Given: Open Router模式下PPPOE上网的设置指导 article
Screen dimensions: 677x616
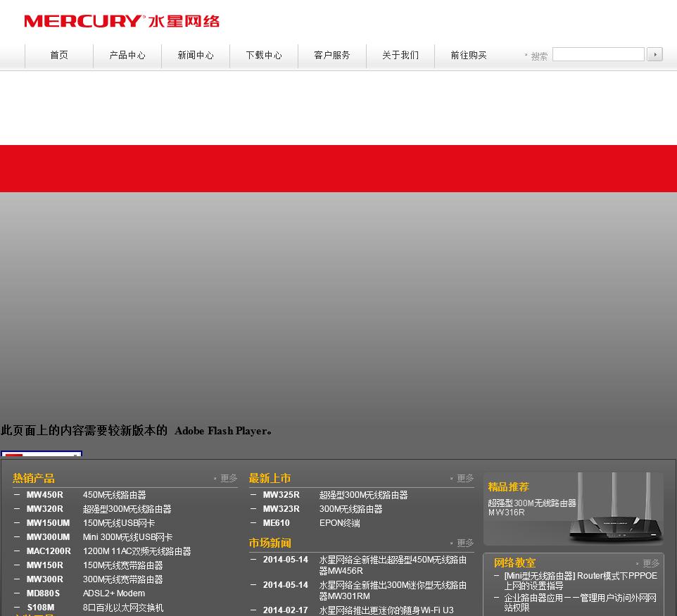Looking at the screenshot, I should tap(581, 581).
